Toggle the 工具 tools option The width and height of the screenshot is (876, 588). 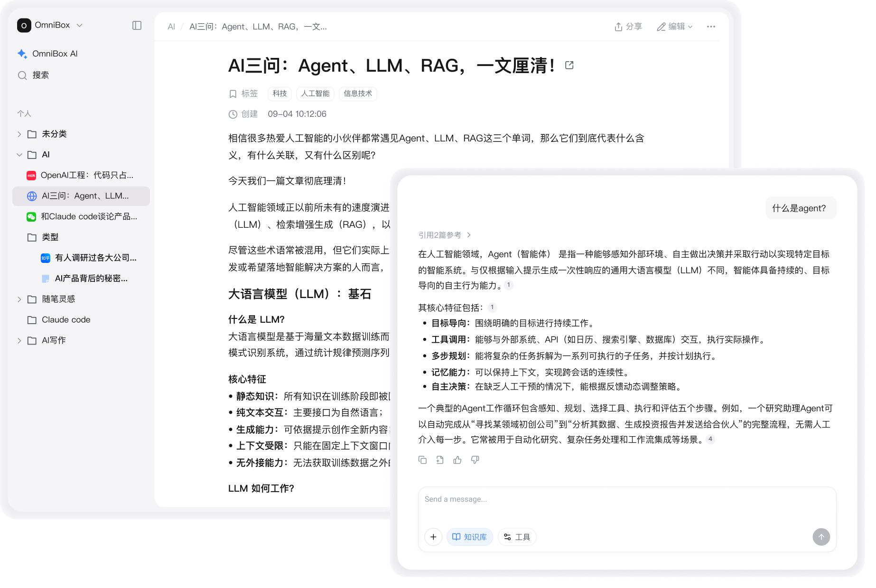[517, 537]
